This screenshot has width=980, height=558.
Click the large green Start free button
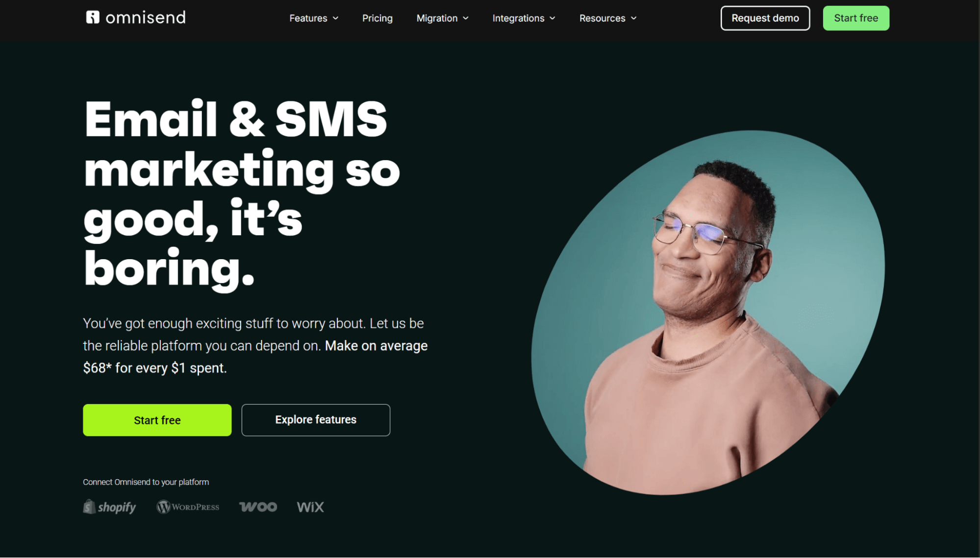[x=157, y=420]
